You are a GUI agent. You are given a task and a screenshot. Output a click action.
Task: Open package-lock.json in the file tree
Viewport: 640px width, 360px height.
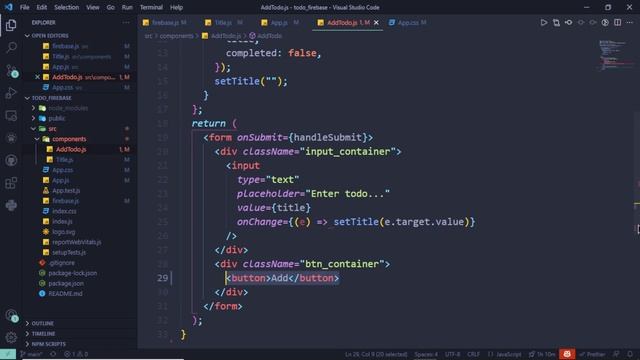(73, 273)
